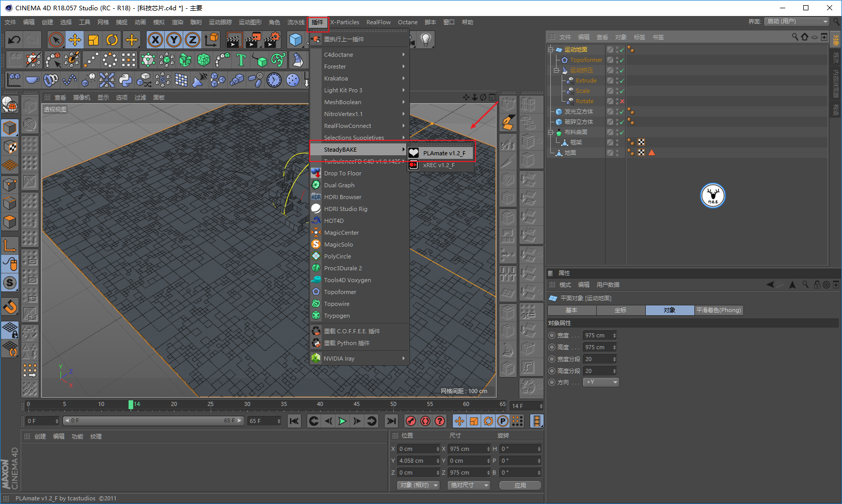Toggle the Y axis lock
842x504 pixels.
tap(174, 40)
